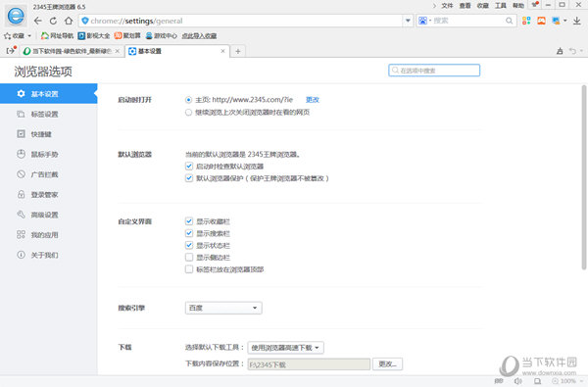Expand the 收藏 favorites dropdown arrow
This screenshot has width=588, height=387.
(x=29, y=36)
